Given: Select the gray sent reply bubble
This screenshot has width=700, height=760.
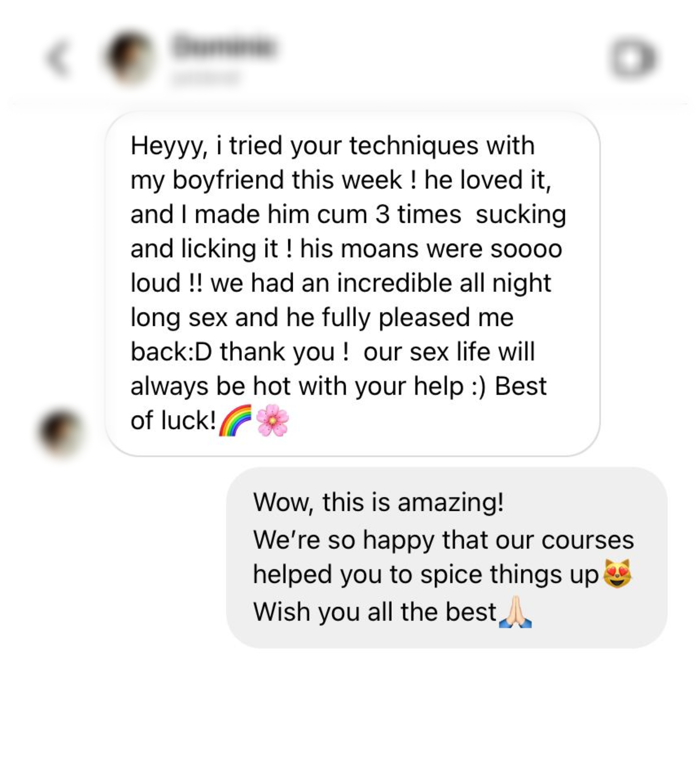Looking at the screenshot, I should tap(447, 557).
